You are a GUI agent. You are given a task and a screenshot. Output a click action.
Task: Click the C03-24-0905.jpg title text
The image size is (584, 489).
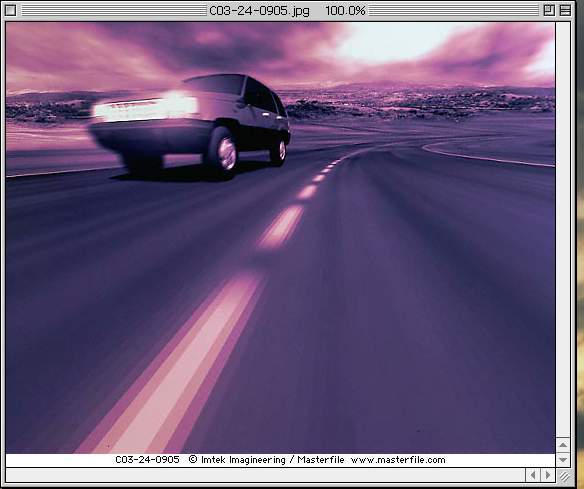[259, 11]
